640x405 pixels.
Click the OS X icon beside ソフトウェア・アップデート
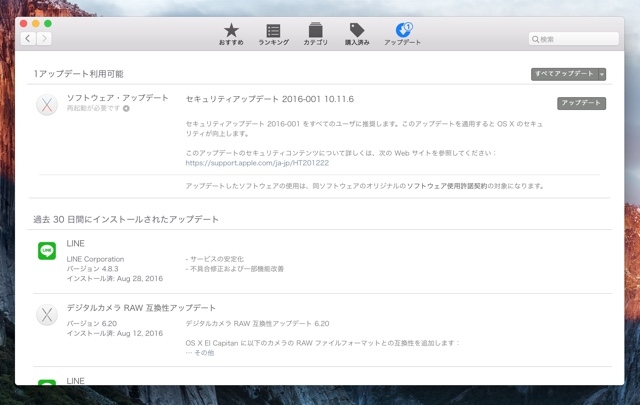[47, 105]
